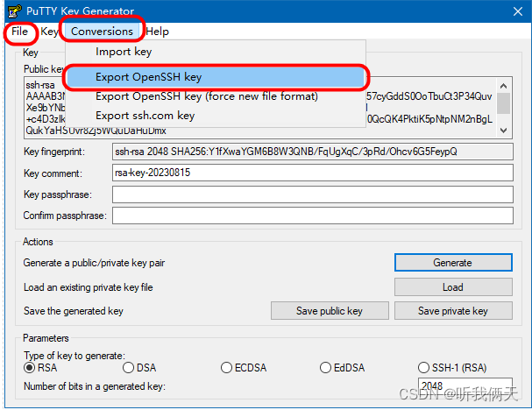532x410 pixels.
Task: Click the Key fingerprint field
Action: coord(313,152)
